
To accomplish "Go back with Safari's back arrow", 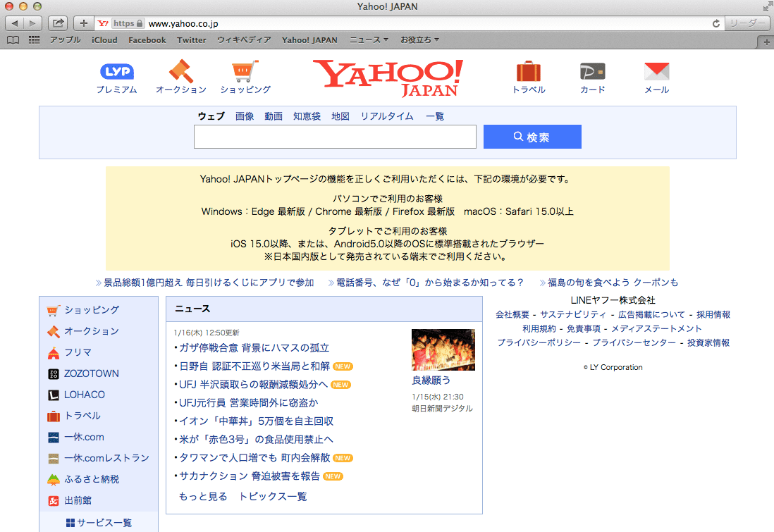I will (x=15, y=23).
